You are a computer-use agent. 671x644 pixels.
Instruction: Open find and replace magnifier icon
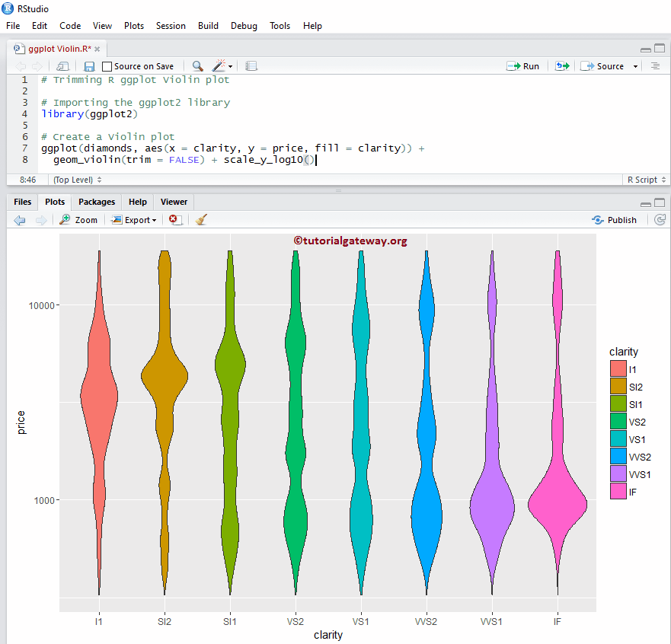click(197, 66)
